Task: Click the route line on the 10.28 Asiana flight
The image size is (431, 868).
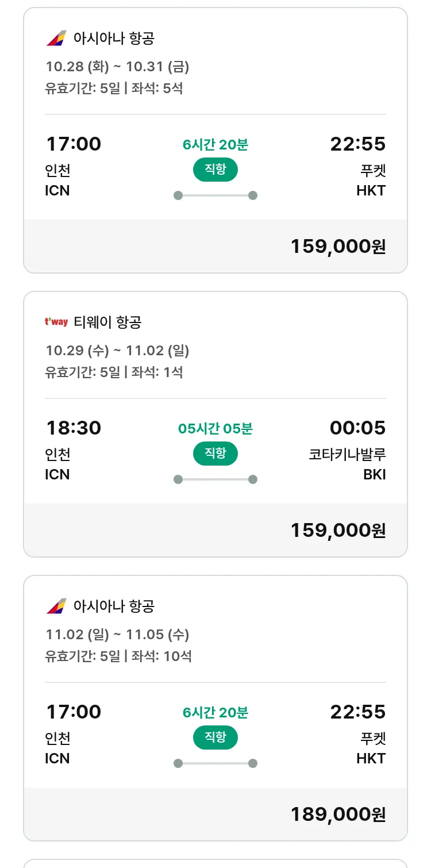Action: (x=215, y=195)
